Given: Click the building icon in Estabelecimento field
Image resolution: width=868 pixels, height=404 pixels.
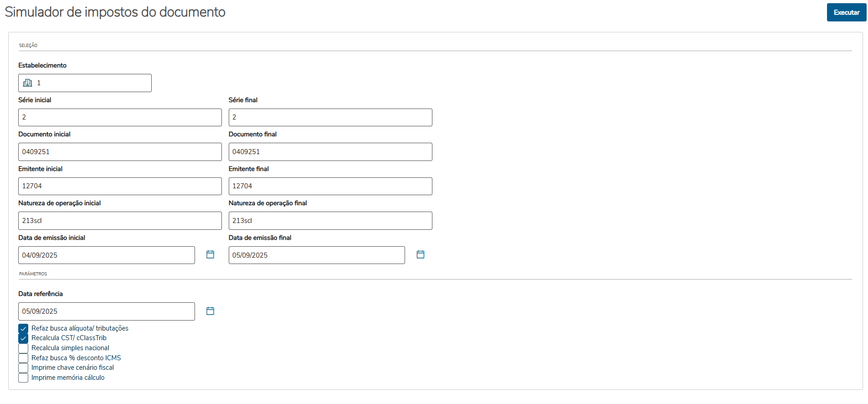Looking at the screenshot, I should tap(28, 83).
